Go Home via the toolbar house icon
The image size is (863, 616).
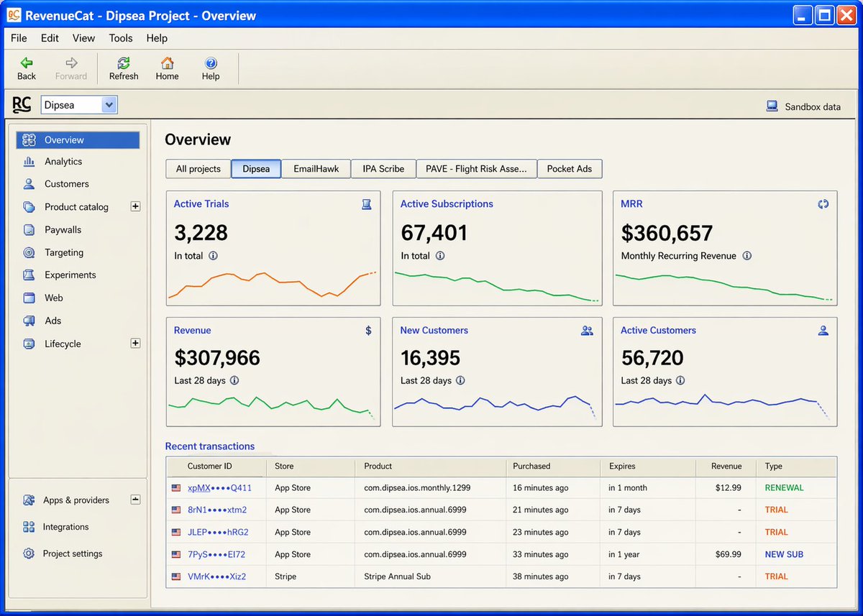167,63
